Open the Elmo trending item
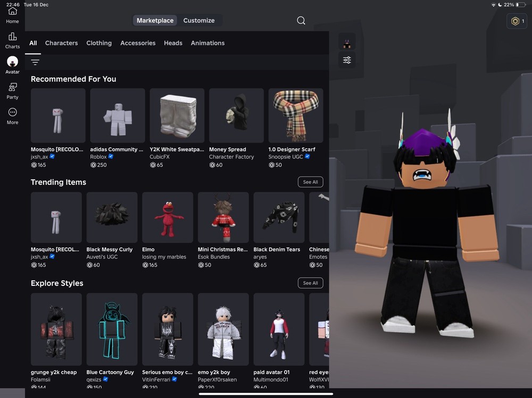The width and height of the screenshot is (532, 398). tap(168, 218)
